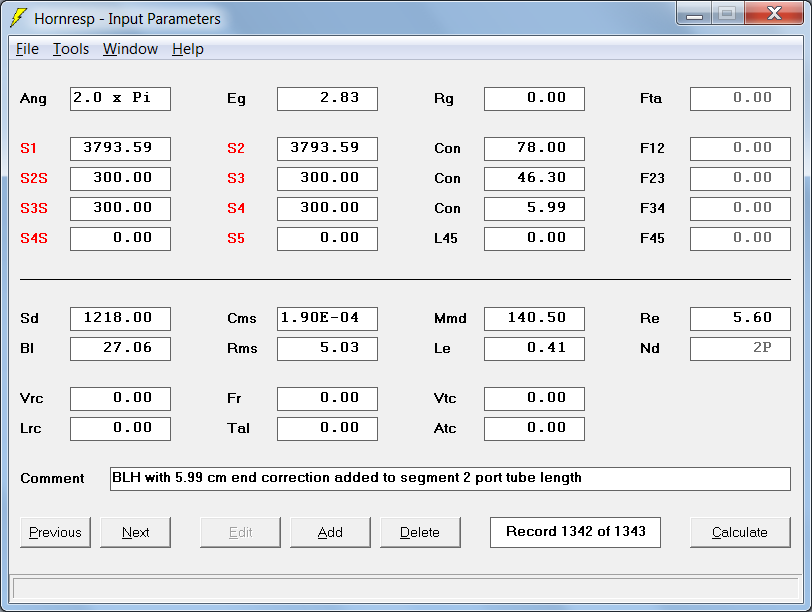
Task: Close the Hornresp window
Action: coord(774,13)
